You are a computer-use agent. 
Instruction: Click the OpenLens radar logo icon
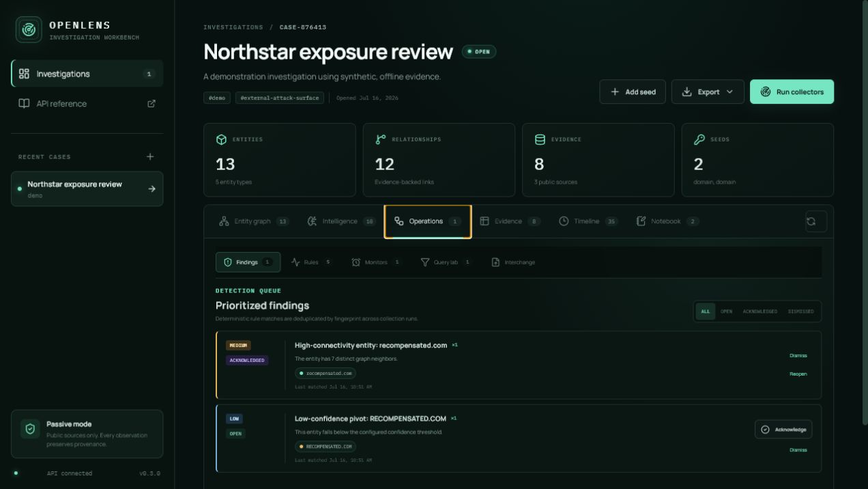(x=29, y=29)
